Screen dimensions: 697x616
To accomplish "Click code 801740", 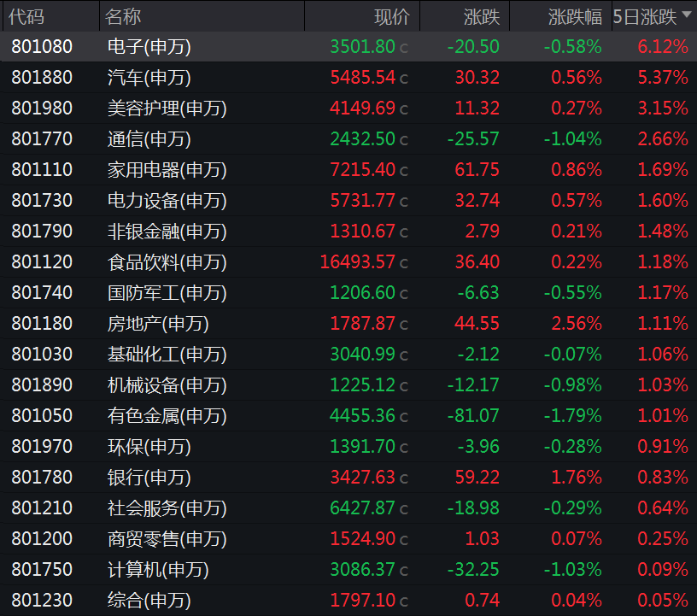I will [42, 292].
